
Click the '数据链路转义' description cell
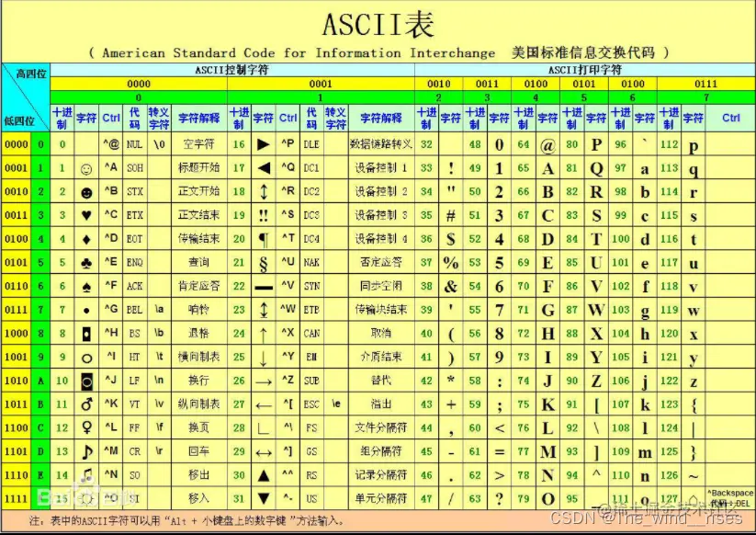pos(381,144)
